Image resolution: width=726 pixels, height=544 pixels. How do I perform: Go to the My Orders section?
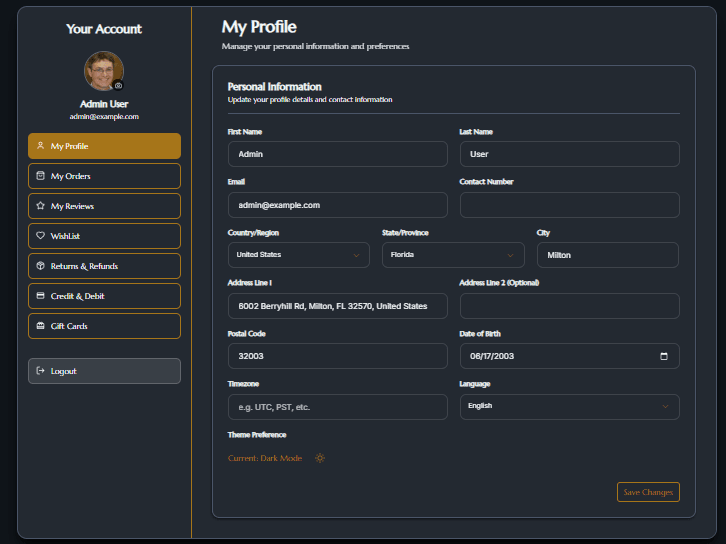click(x=104, y=176)
